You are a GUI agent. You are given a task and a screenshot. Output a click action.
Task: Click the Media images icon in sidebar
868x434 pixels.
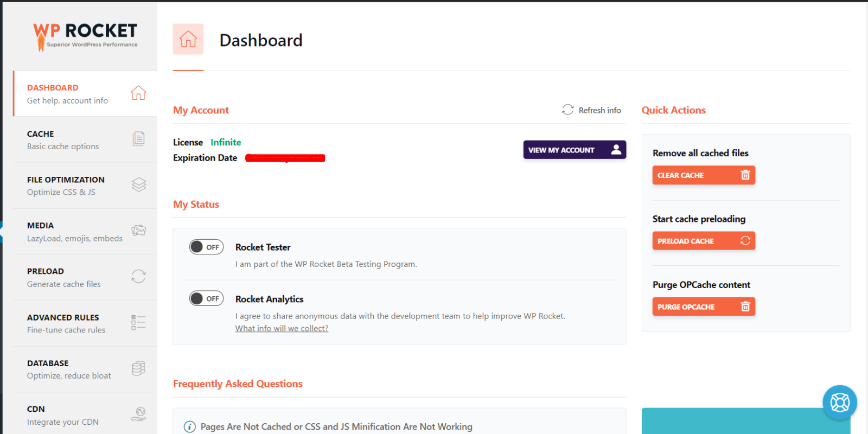(138, 231)
